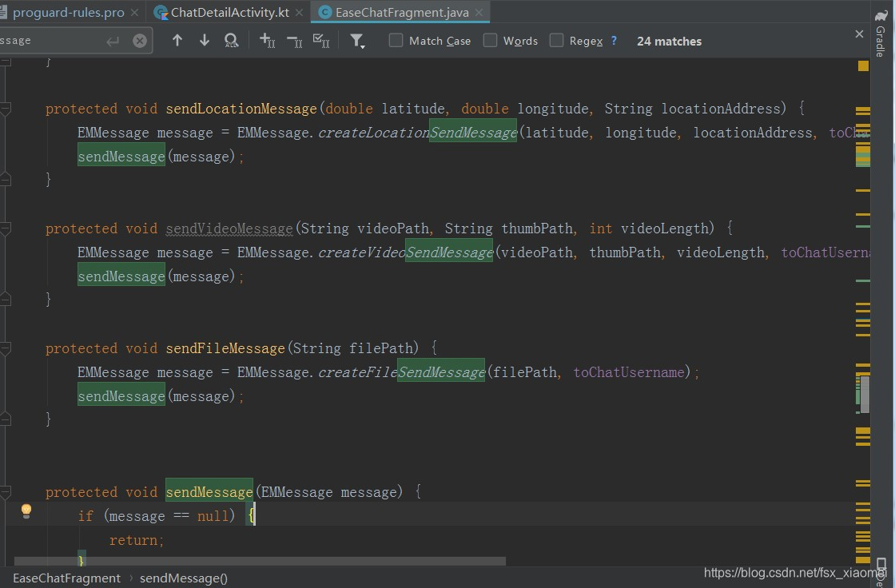Close EaseChatFragment.java tab
This screenshot has width=895, height=588.
click(479, 12)
